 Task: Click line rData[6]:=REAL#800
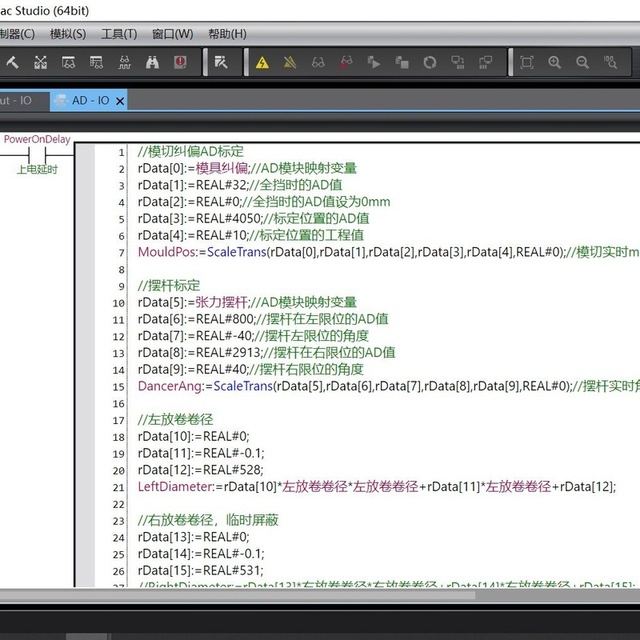pos(263,319)
